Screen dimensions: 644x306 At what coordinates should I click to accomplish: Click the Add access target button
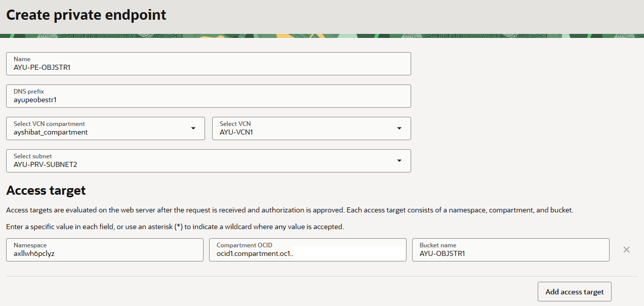[x=575, y=292]
